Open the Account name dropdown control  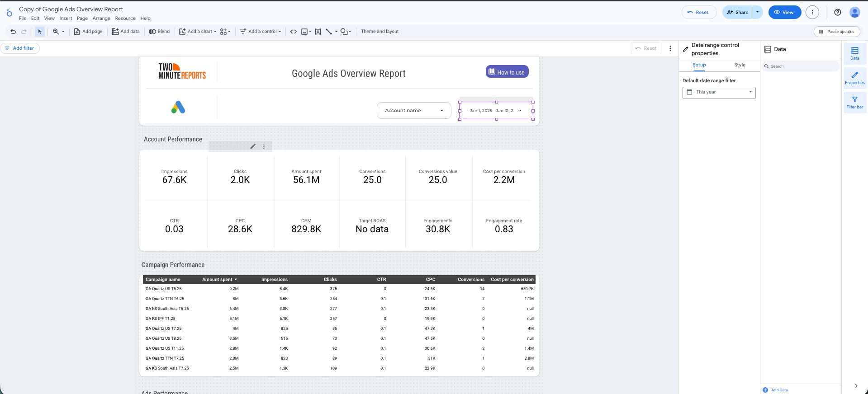click(414, 110)
